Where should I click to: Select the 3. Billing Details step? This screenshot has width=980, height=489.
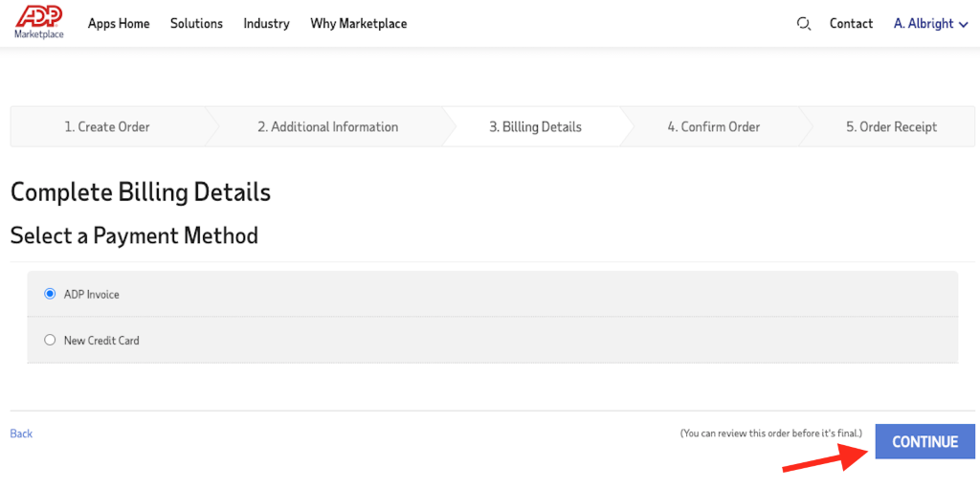(x=535, y=127)
